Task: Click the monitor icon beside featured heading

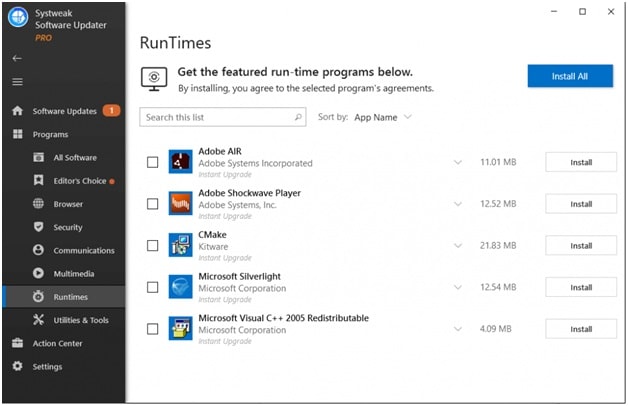Action: [154, 79]
